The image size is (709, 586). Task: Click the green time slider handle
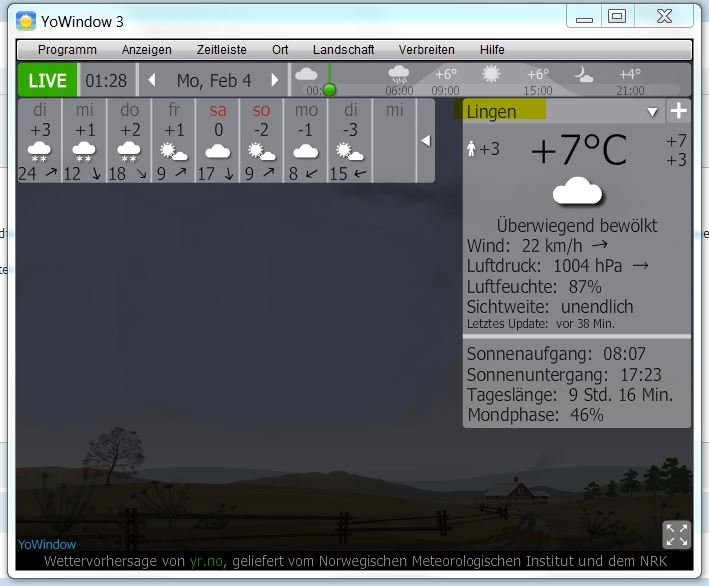coord(329,89)
